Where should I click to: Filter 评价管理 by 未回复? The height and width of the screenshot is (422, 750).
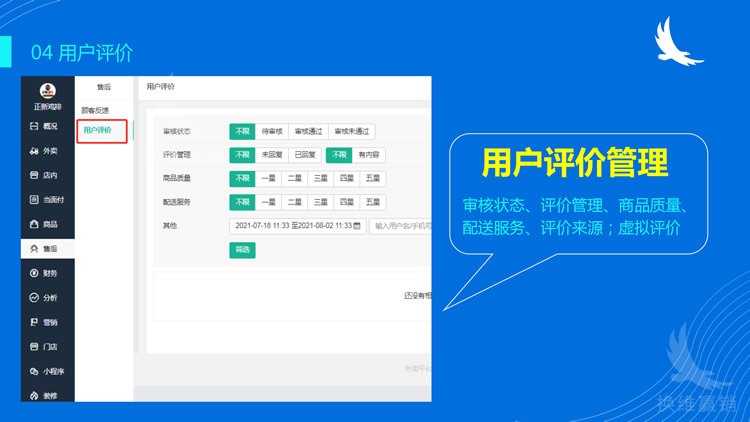pyautogui.click(x=272, y=155)
